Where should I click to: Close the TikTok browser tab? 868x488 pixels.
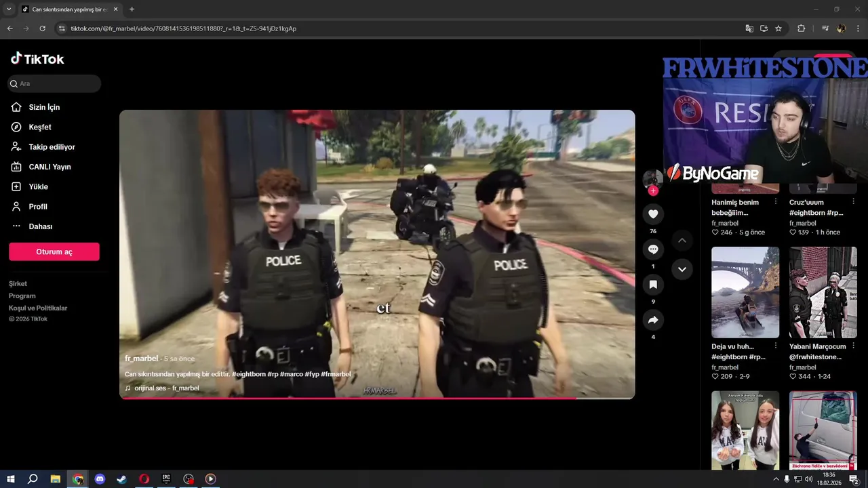coord(116,9)
